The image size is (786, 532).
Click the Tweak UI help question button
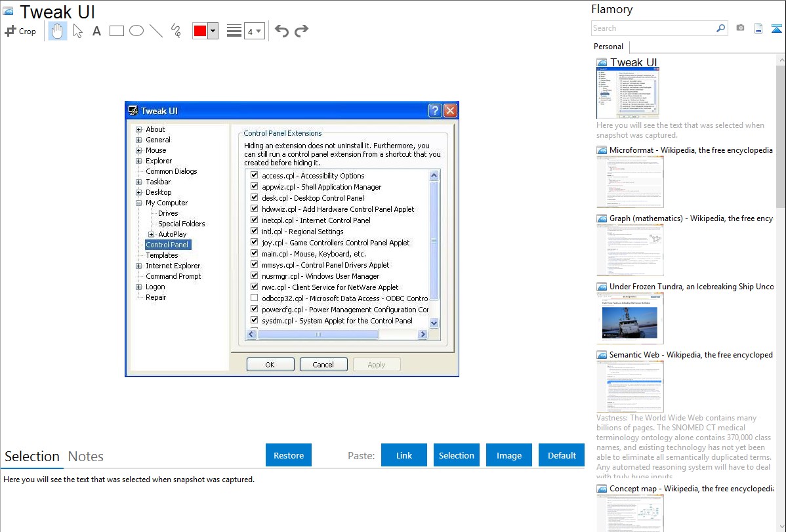[x=434, y=110]
